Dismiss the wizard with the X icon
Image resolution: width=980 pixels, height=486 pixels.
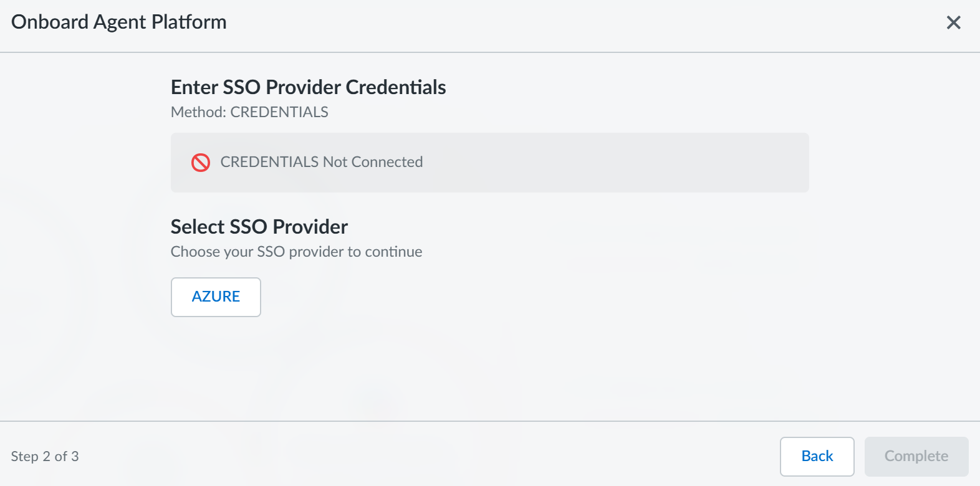(953, 23)
